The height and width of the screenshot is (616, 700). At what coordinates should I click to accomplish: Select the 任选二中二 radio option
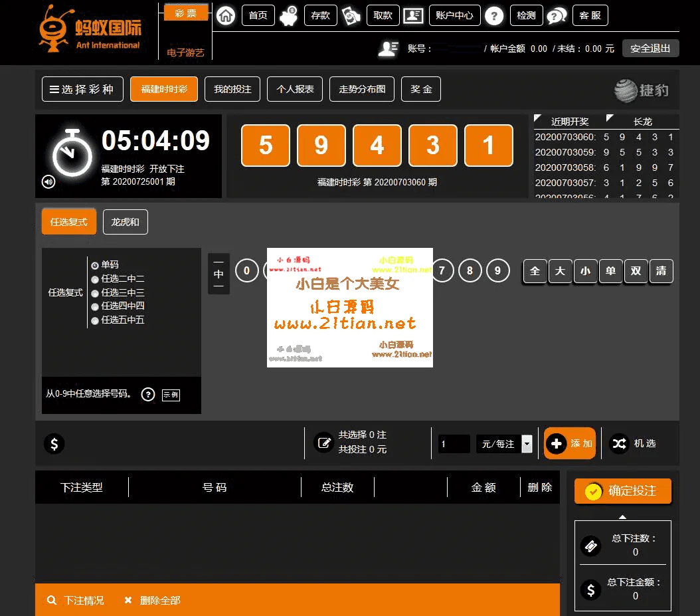pos(95,279)
